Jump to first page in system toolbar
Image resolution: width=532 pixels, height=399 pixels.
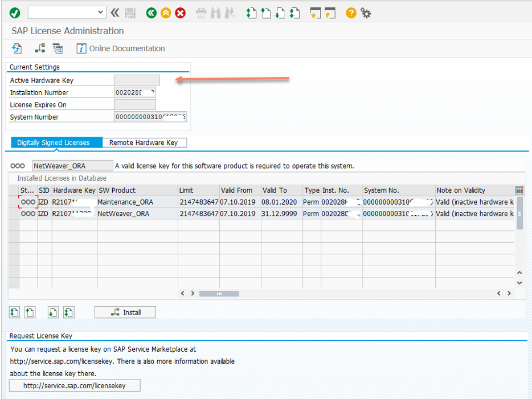click(251, 13)
